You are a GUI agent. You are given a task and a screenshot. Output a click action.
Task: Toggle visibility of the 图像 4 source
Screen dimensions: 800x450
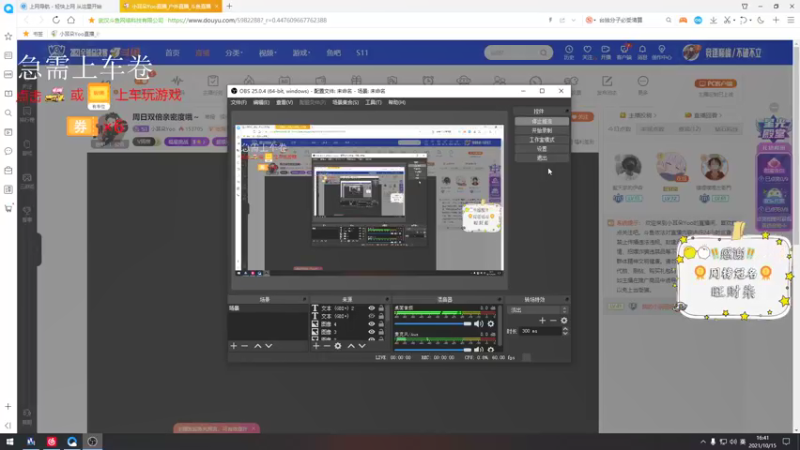[x=371, y=323]
